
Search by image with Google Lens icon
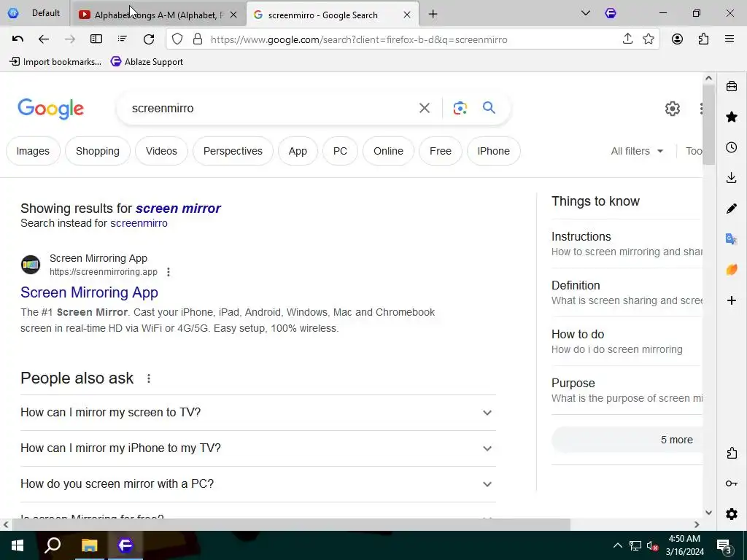coord(460,108)
